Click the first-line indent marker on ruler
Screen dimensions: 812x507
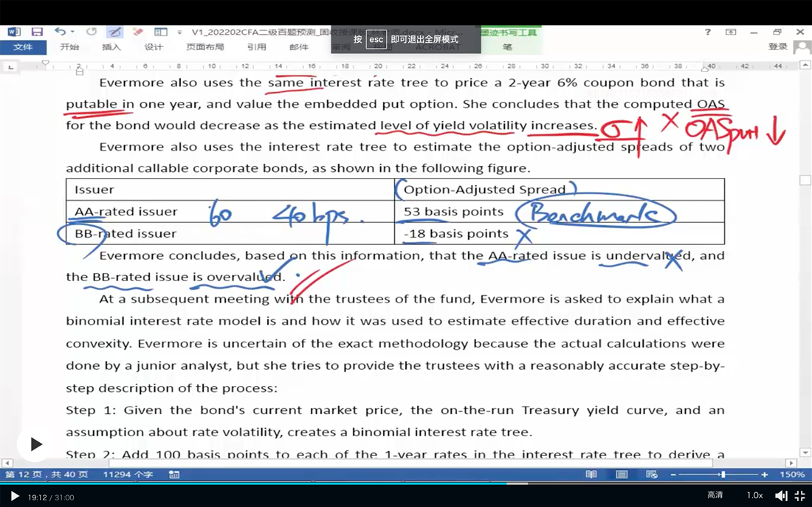click(x=46, y=63)
